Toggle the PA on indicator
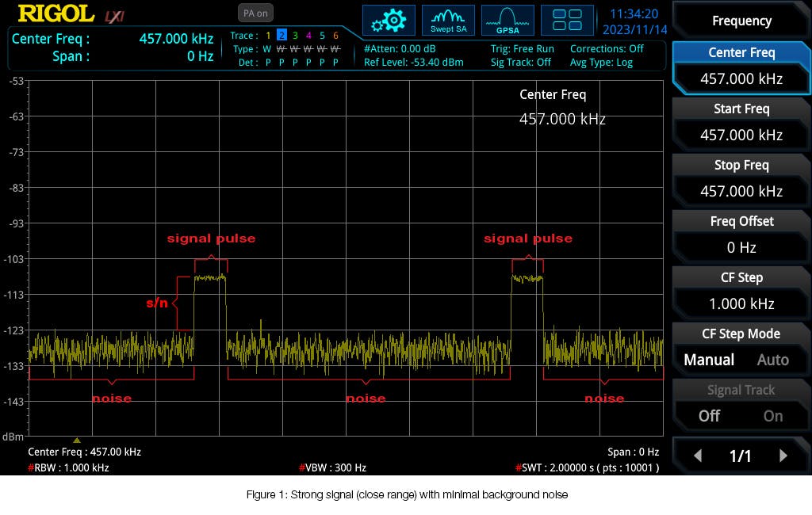This screenshot has height=515, width=812. pyautogui.click(x=255, y=13)
